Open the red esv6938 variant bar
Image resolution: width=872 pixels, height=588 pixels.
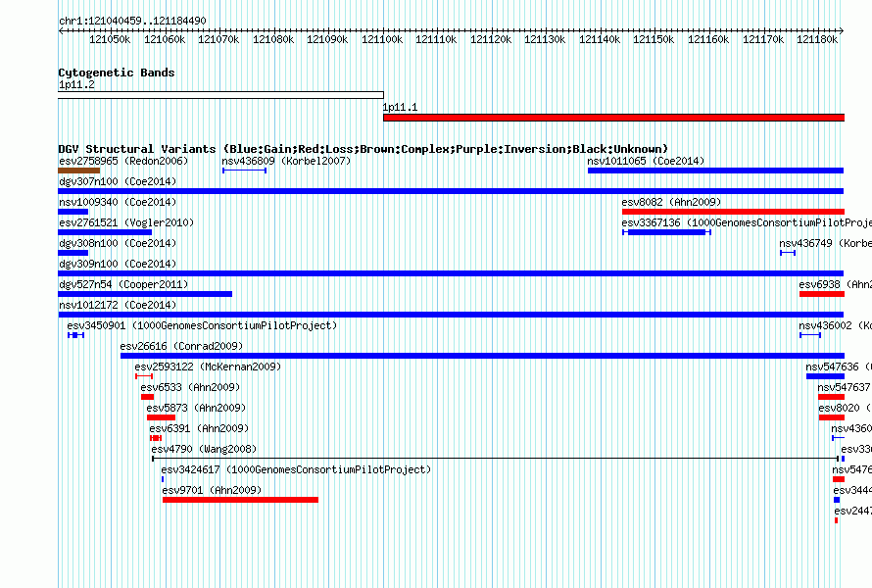(x=822, y=294)
